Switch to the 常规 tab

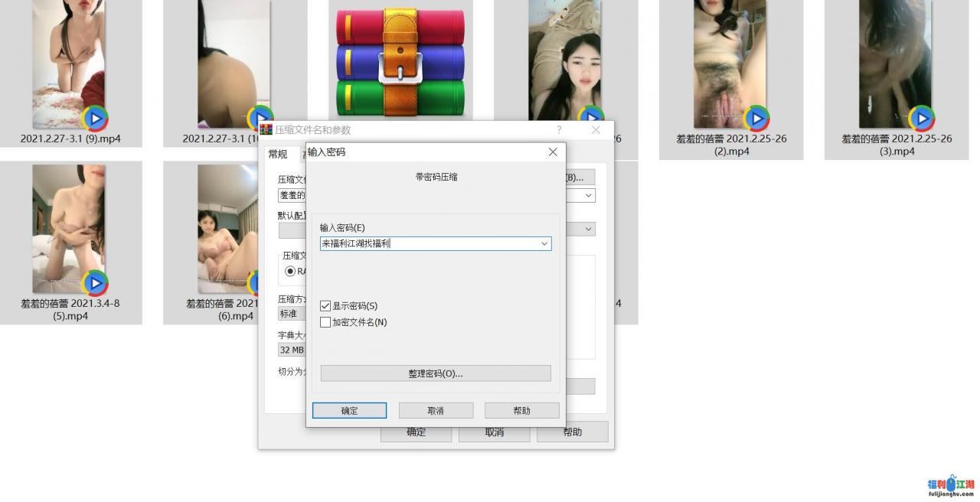[277, 155]
